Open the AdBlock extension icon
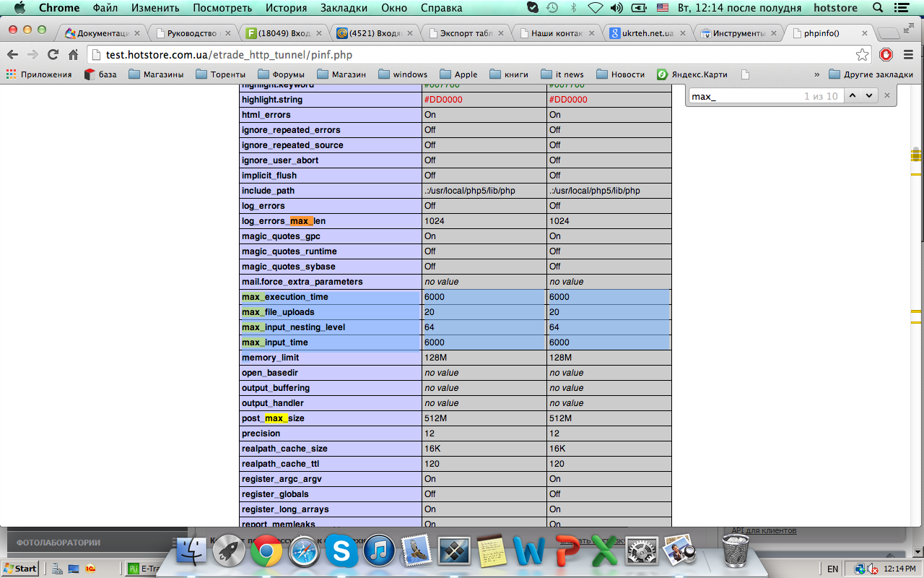The height and width of the screenshot is (578, 924). pyautogui.click(x=886, y=55)
